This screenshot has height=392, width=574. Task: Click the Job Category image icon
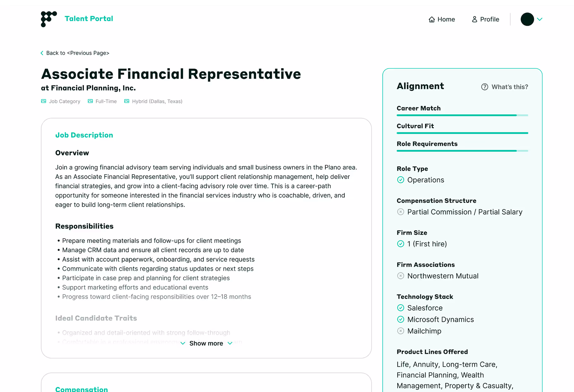tap(44, 101)
